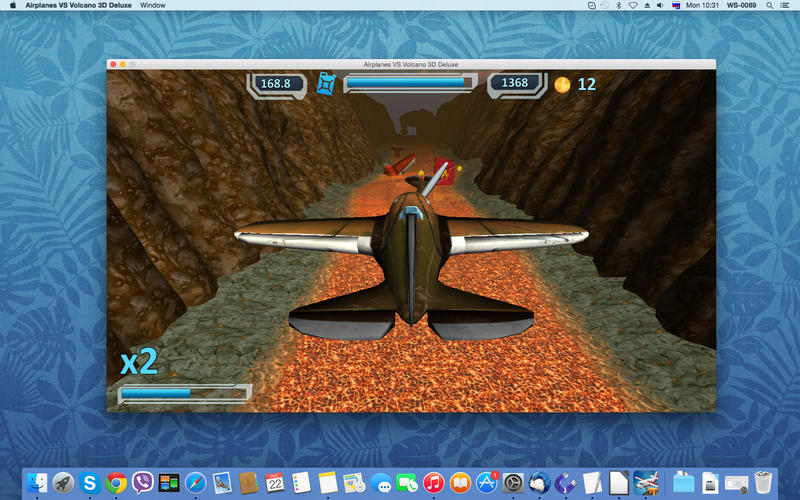
Task: Open Safari from the Dock
Action: click(195, 483)
